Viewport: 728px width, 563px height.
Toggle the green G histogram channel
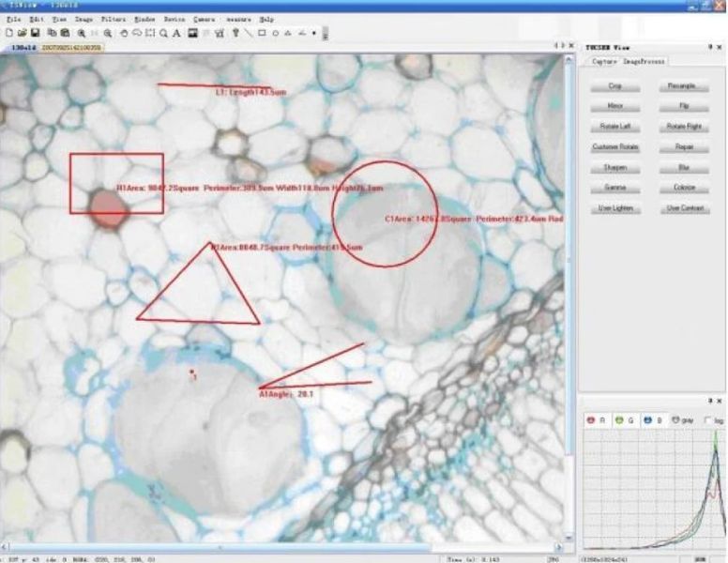[625, 420]
